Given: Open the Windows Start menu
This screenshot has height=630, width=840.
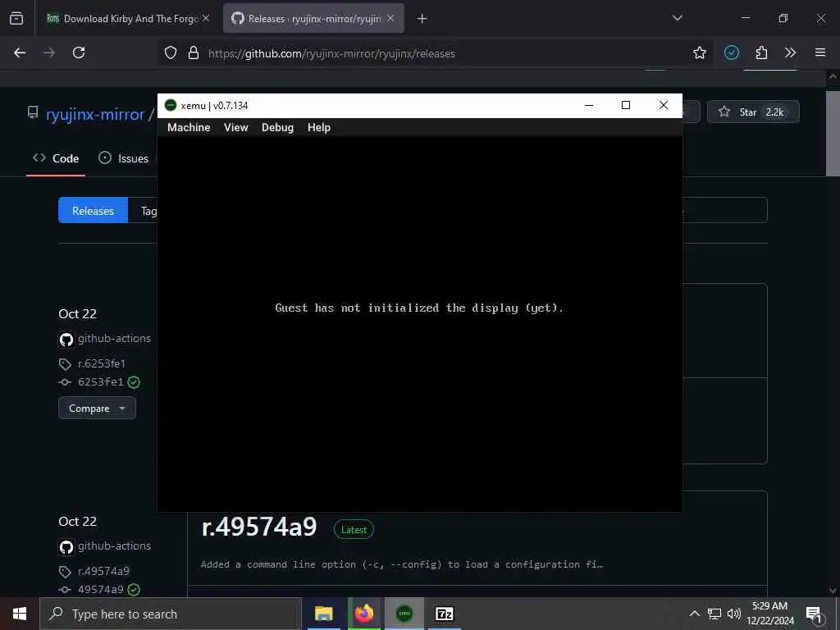Looking at the screenshot, I should pos(20,614).
